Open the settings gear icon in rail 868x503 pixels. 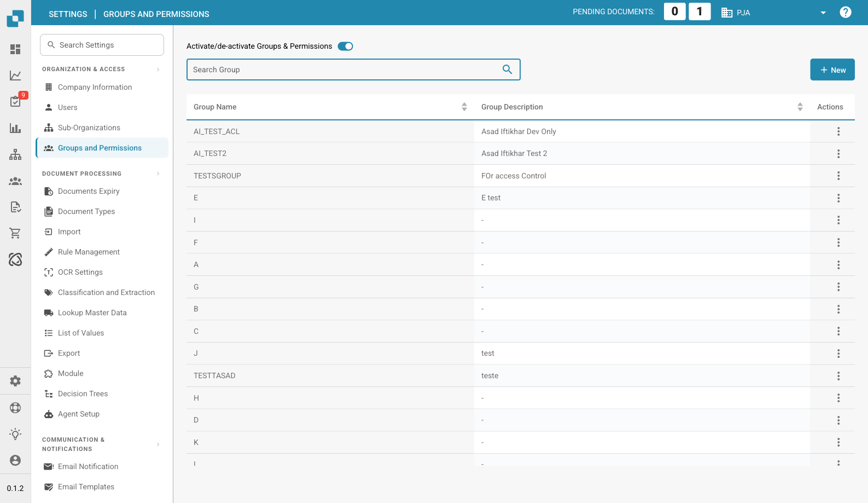(x=15, y=381)
